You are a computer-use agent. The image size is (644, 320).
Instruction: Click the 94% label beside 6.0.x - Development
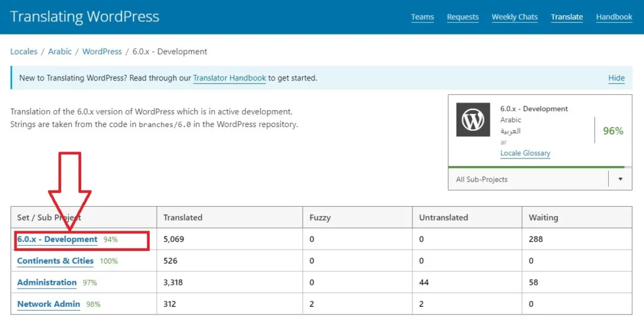click(111, 240)
